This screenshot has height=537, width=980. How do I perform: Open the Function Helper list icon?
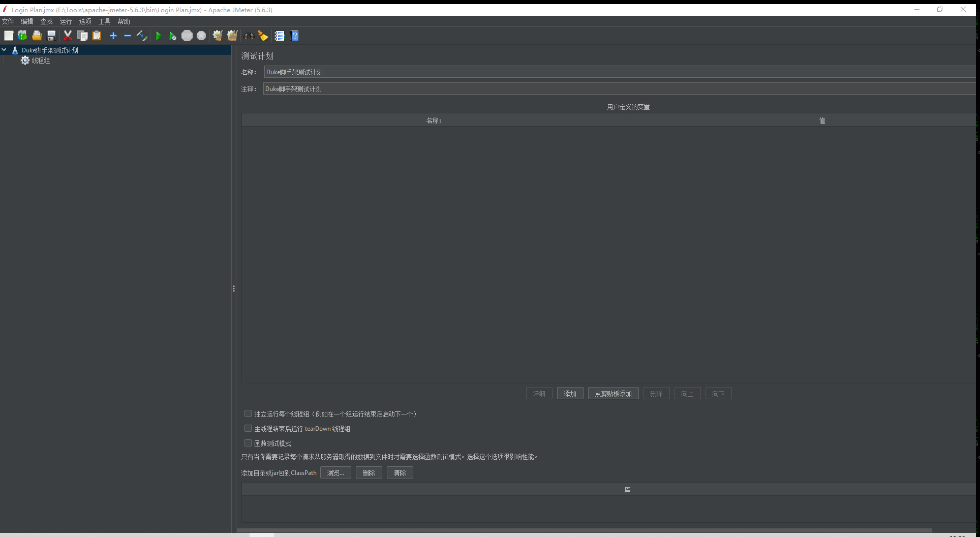click(x=280, y=36)
